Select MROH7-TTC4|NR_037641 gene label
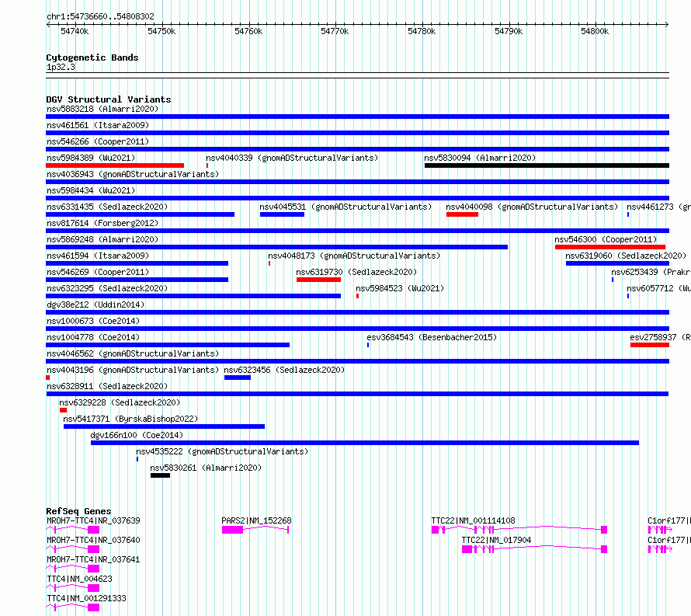The image size is (691, 616). point(93,559)
